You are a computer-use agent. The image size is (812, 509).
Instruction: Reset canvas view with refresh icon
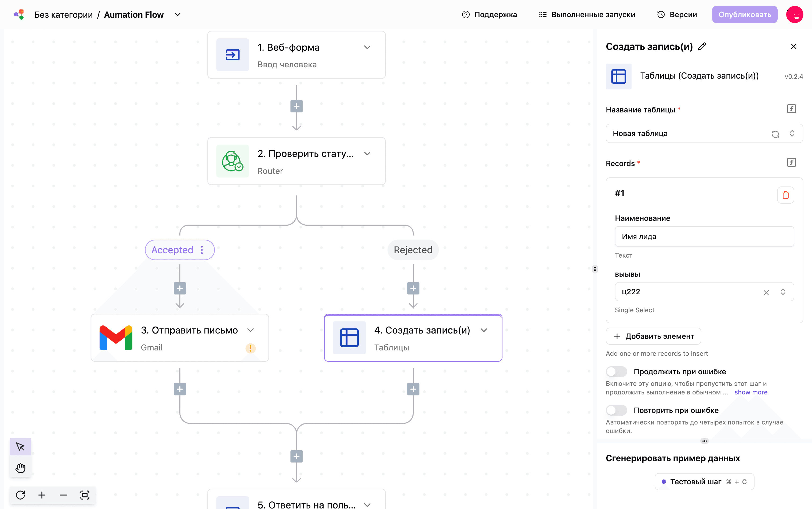click(20, 495)
